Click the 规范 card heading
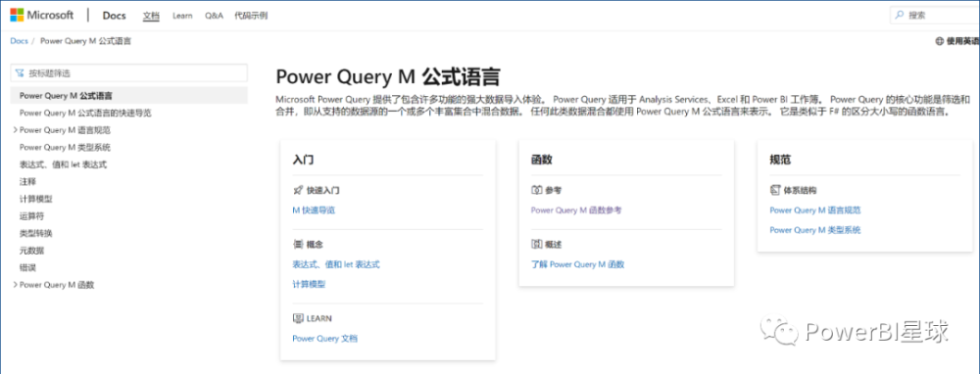The width and height of the screenshot is (980, 374). tap(780, 160)
